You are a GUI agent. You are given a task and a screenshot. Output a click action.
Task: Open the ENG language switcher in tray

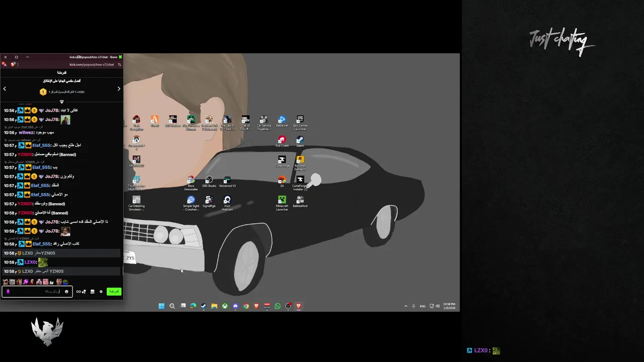click(x=423, y=306)
